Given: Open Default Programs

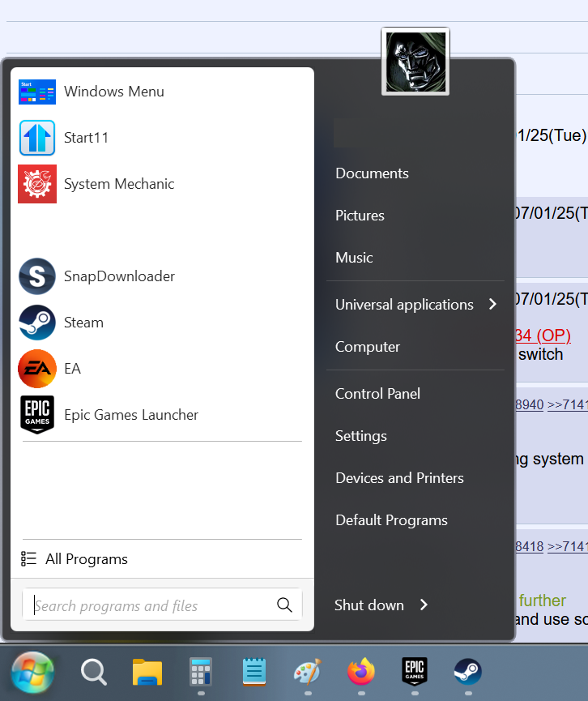Looking at the screenshot, I should tap(391, 520).
